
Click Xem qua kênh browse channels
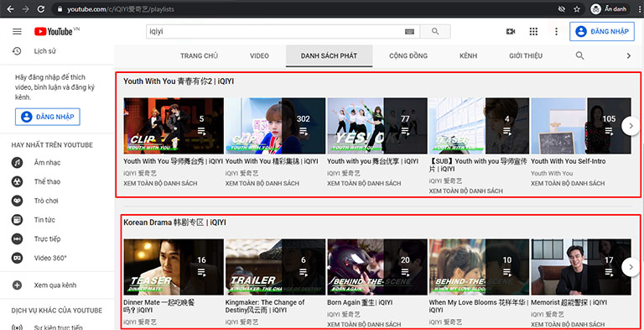click(x=55, y=285)
